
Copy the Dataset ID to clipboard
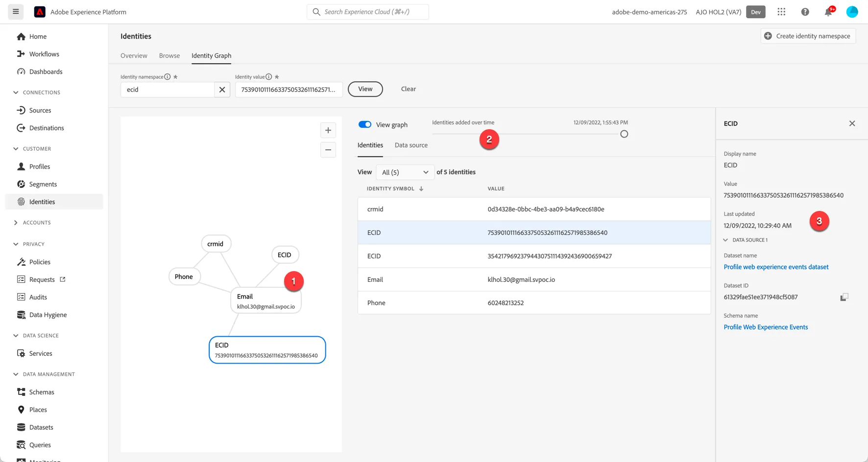844,297
